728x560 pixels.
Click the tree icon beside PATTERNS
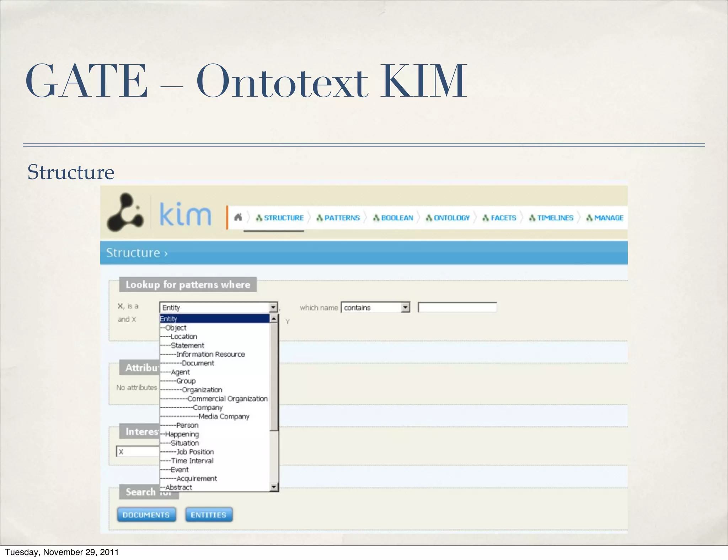[x=319, y=218]
